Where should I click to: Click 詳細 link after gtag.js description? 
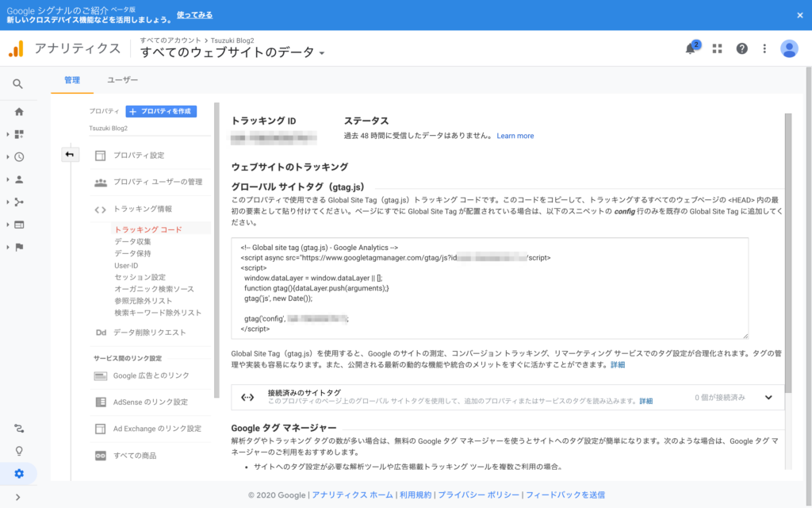[618, 365]
